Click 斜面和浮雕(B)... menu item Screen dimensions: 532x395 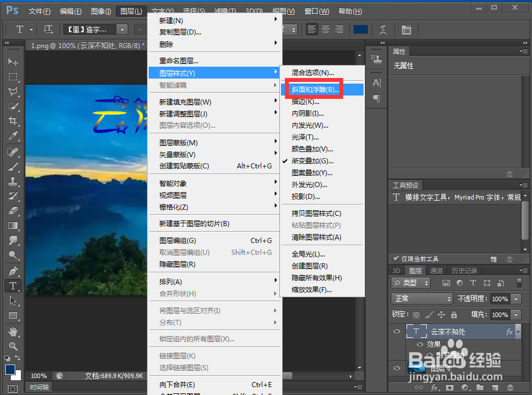[322, 89]
